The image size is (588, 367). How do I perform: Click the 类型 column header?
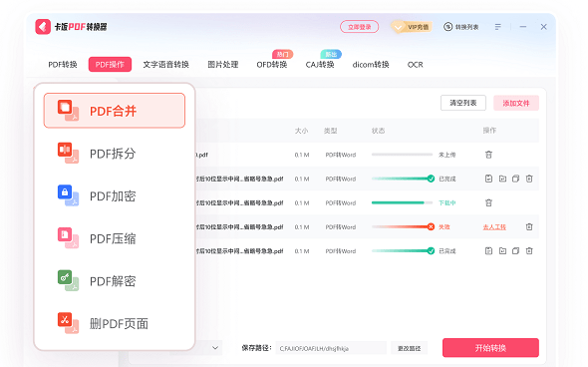point(330,131)
